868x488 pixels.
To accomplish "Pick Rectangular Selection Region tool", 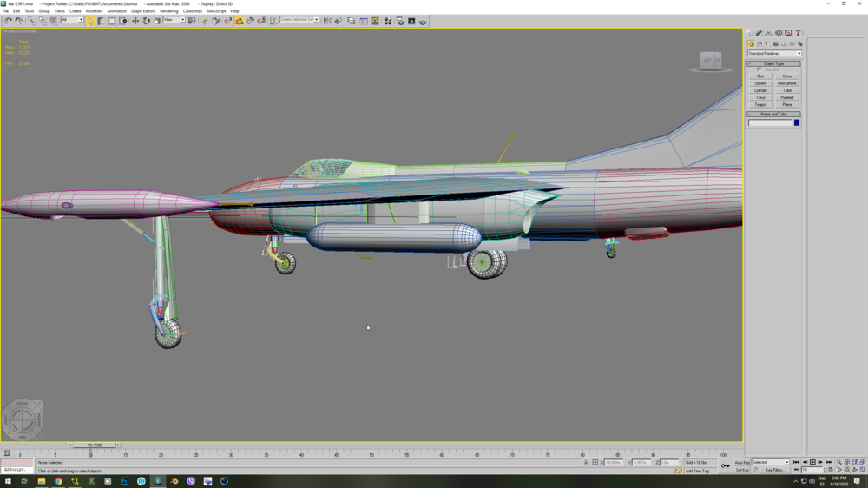I will pos(112,21).
